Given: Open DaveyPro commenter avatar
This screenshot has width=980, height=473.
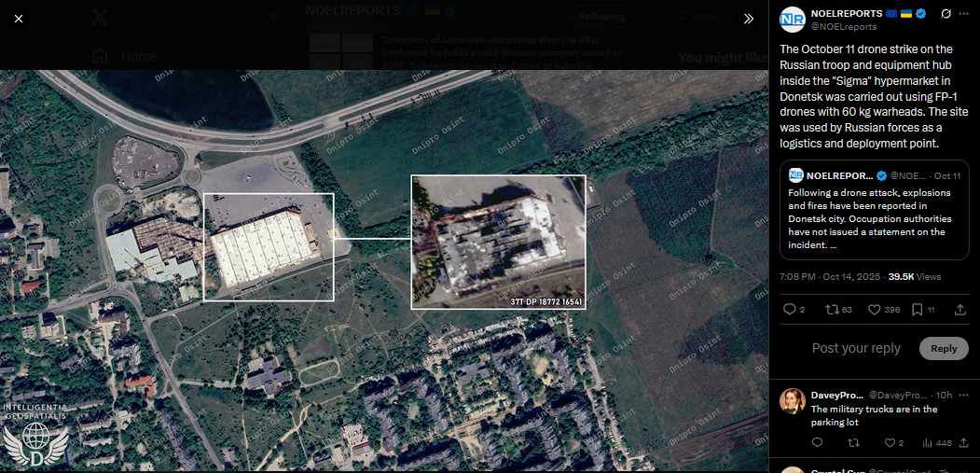Looking at the screenshot, I should click(x=792, y=401).
